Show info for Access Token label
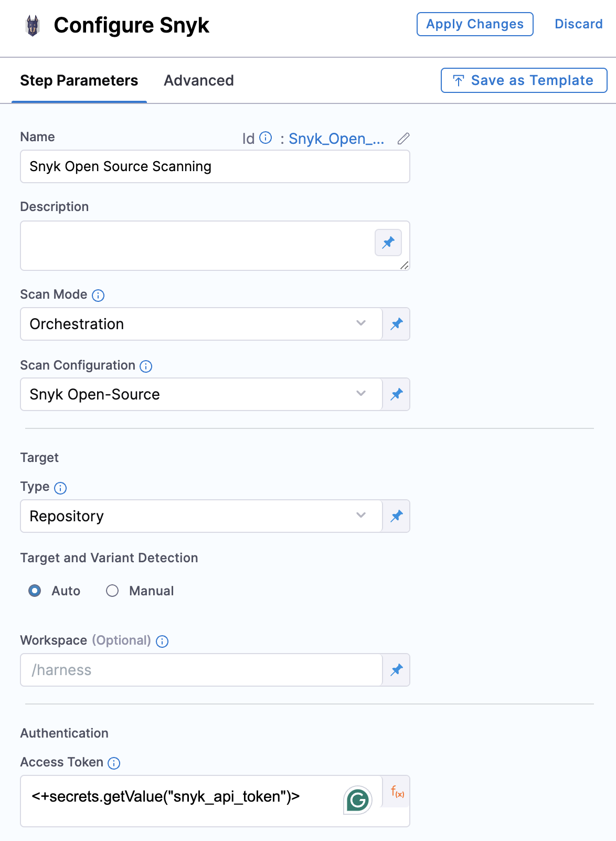616x841 pixels. [114, 763]
